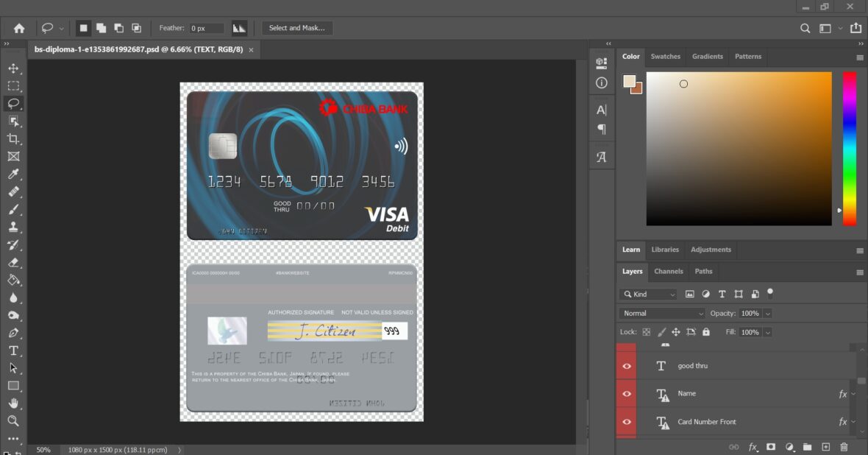Select the Object Selection tool

click(13, 121)
